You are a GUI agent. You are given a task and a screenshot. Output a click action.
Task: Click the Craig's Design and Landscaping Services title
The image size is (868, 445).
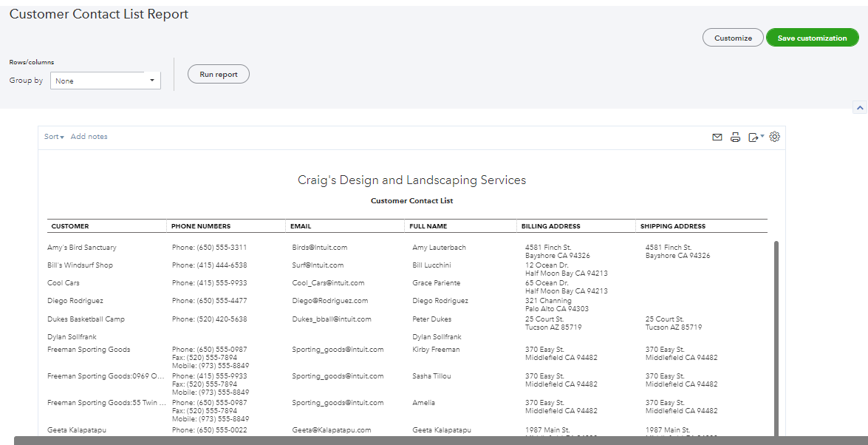click(411, 179)
